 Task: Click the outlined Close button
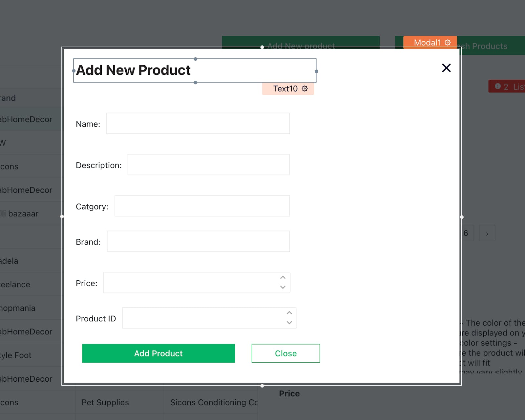(x=285, y=353)
